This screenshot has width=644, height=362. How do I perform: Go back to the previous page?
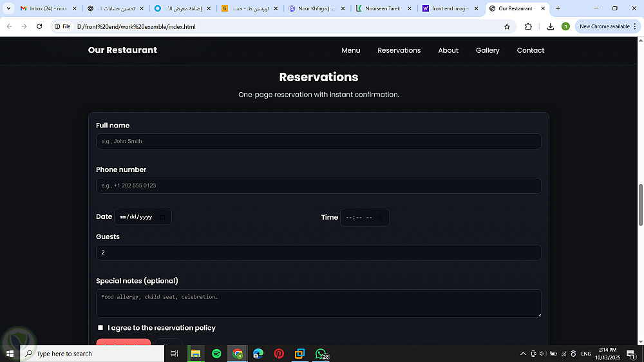point(10,26)
